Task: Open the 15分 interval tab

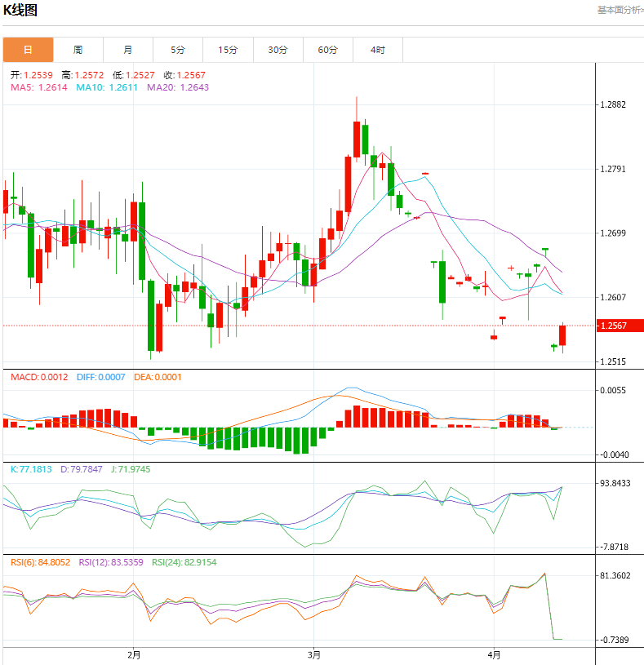Action: tap(228, 50)
